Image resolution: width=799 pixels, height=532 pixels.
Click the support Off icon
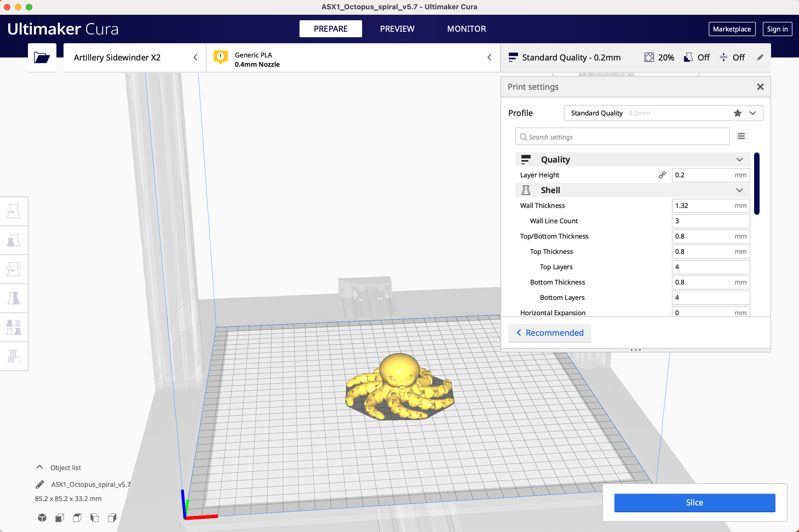coord(688,57)
